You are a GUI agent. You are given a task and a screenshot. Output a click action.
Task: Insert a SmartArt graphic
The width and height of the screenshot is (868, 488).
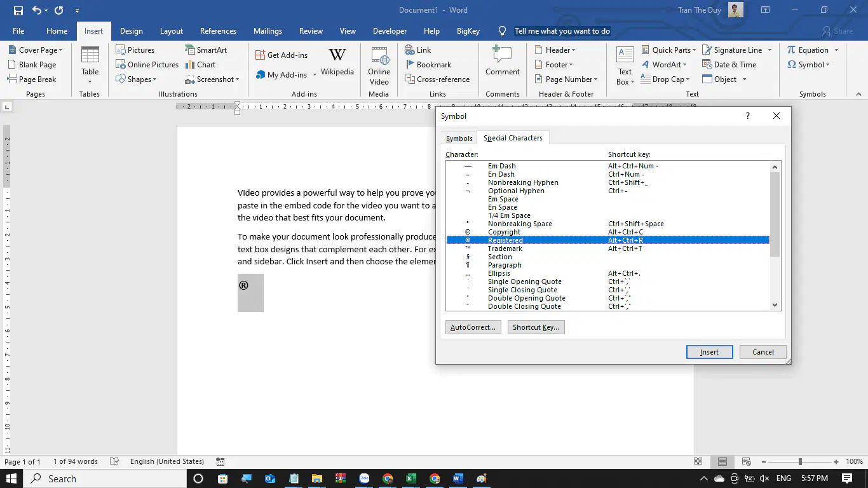point(206,50)
